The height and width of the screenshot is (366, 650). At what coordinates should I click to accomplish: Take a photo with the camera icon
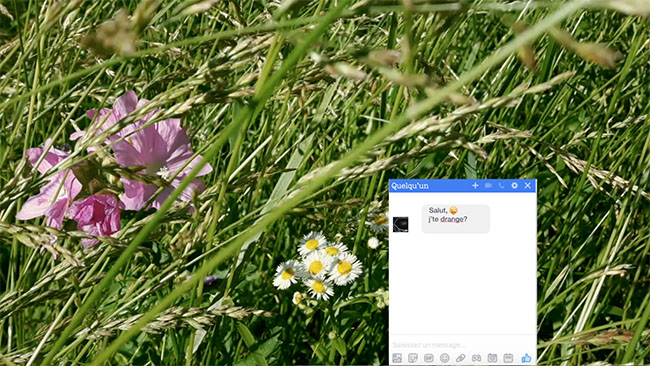click(492, 358)
